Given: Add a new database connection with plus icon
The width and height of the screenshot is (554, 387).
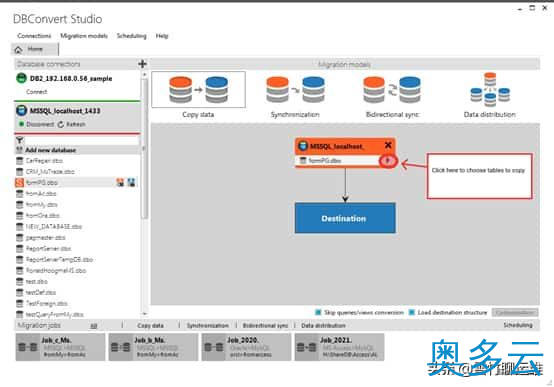Looking at the screenshot, I should 142,64.
